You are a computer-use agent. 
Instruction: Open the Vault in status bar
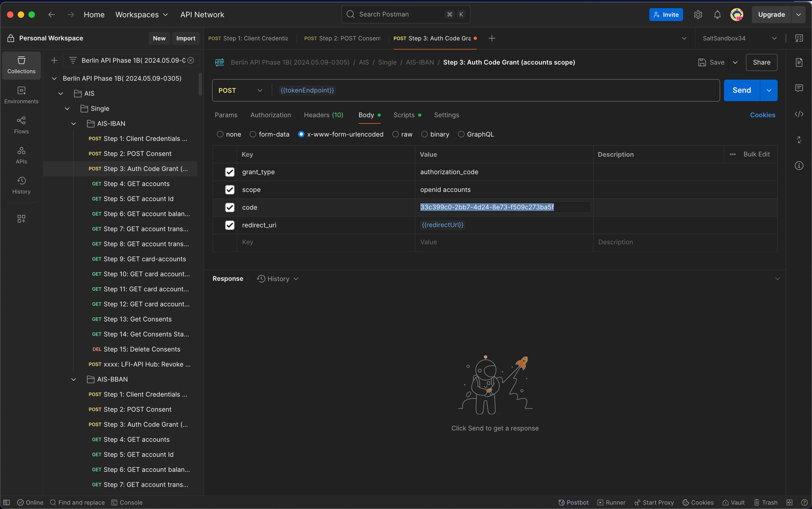point(733,502)
